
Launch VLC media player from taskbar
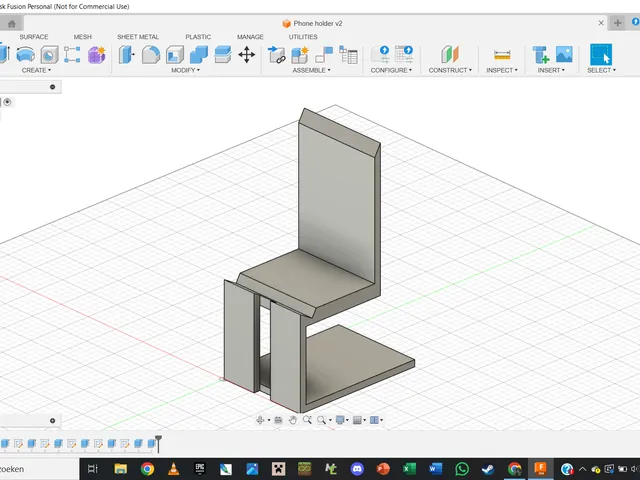coord(173,469)
